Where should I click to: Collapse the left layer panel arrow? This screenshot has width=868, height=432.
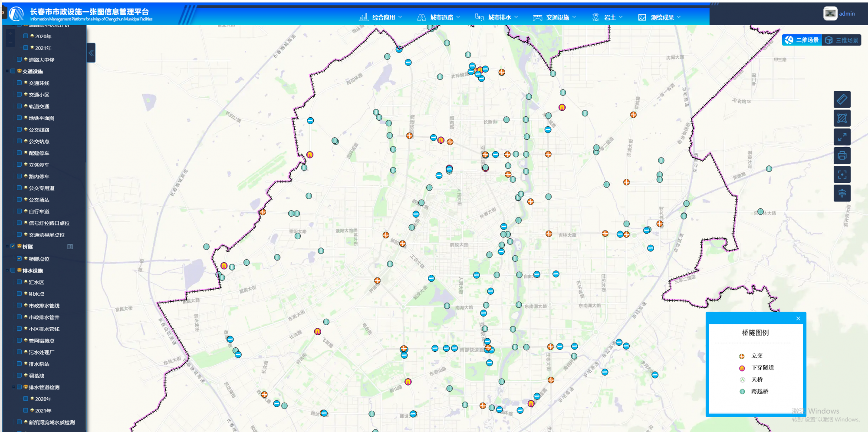point(91,53)
